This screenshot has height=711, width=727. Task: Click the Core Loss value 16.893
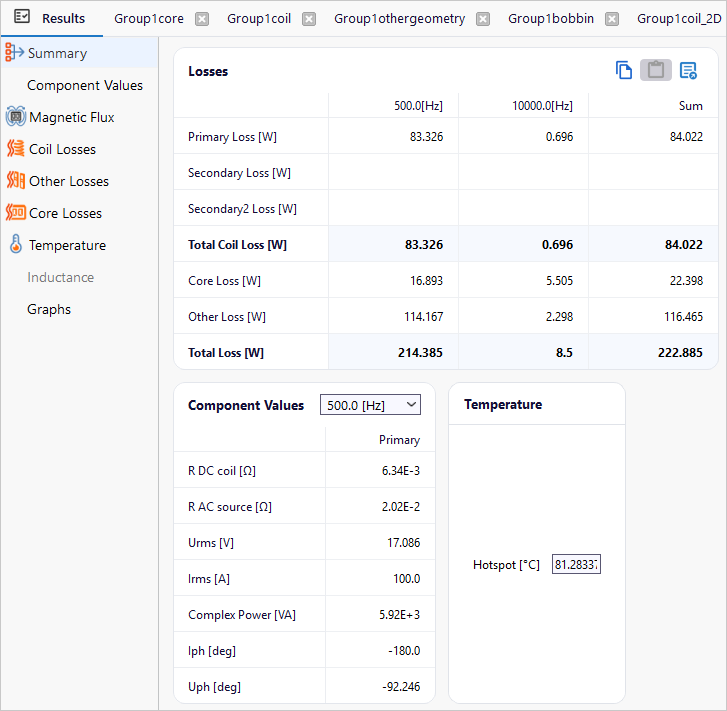click(426, 281)
